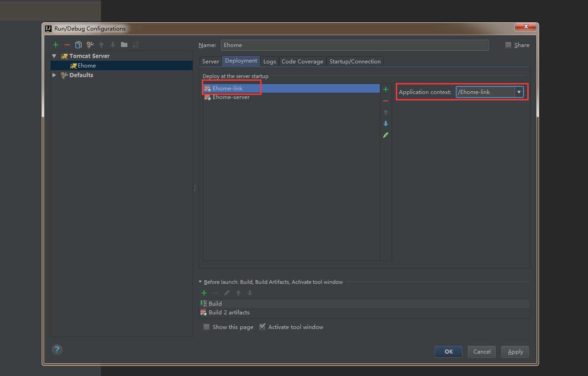Open the Logs tab
Viewport: 588px width, 376px height.
pos(270,61)
